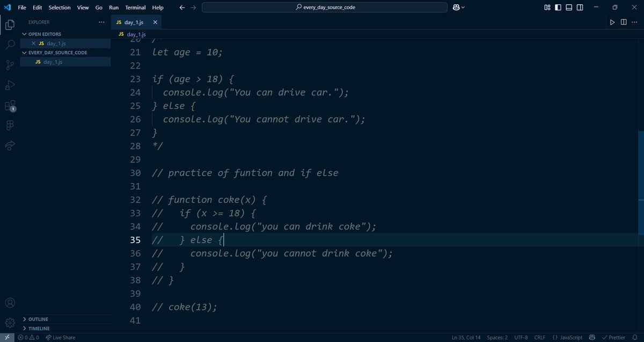Screen dimensions: 644x342
Task: Open the Copilot dropdown chevron in the title bar
Action: [x=463, y=8]
